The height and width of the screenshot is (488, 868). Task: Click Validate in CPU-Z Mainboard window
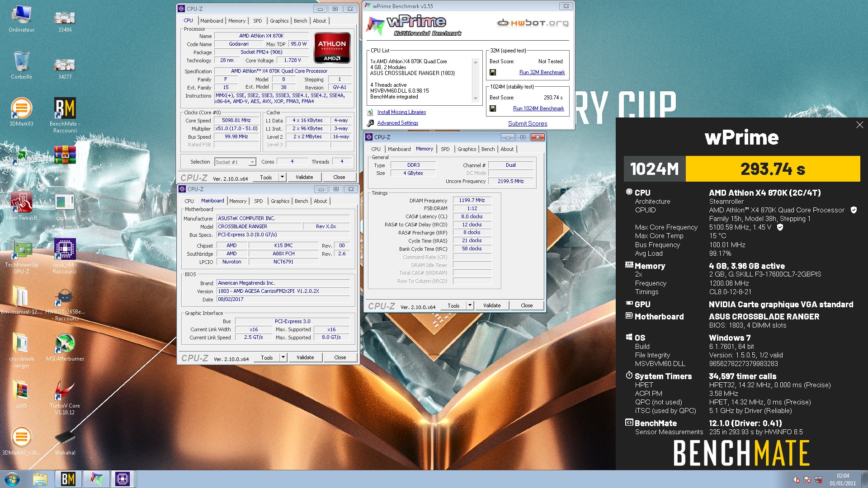tap(305, 357)
